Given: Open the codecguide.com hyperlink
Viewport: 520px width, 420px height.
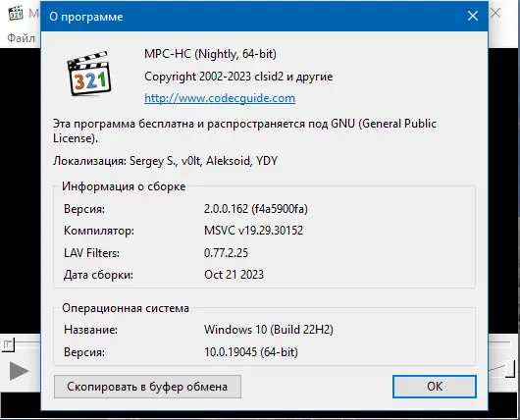Looking at the screenshot, I should [220, 98].
